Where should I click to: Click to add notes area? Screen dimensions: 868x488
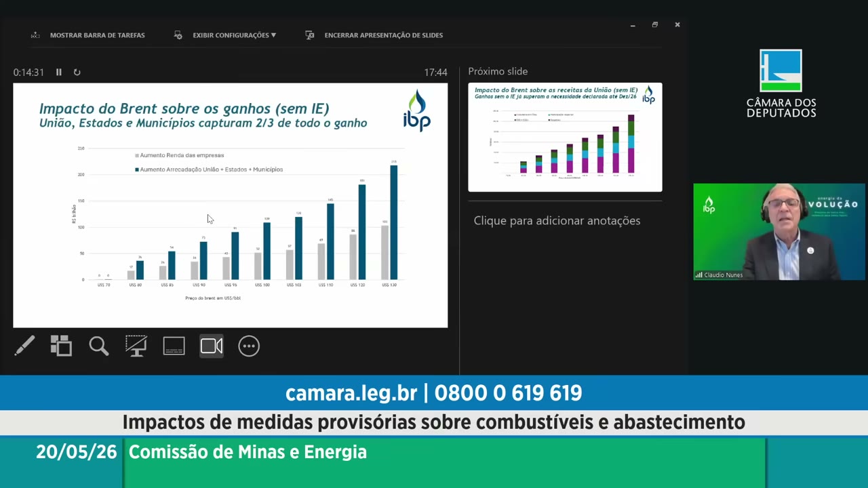tap(557, 220)
